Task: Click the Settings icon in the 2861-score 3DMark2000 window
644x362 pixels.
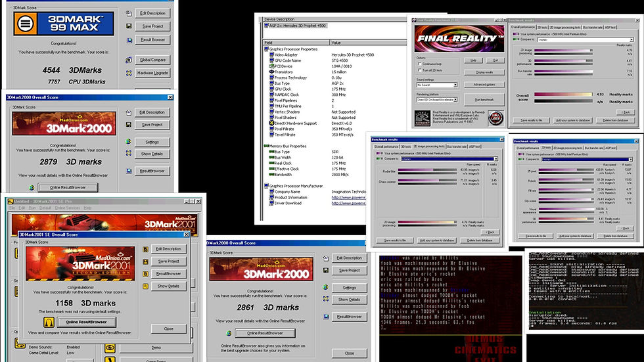Action: [326, 287]
